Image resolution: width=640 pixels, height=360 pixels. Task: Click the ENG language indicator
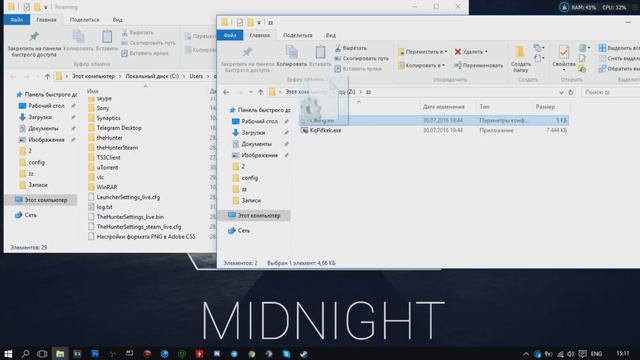596,354
